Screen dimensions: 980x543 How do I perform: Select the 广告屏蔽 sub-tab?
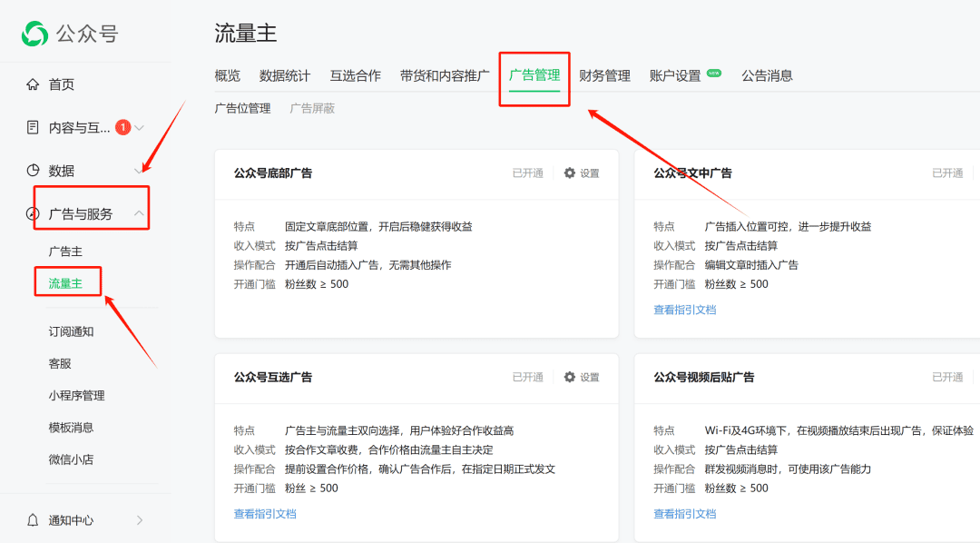pos(312,108)
